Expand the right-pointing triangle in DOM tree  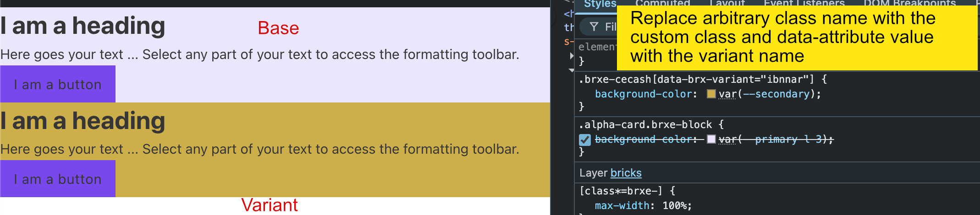coord(572,56)
